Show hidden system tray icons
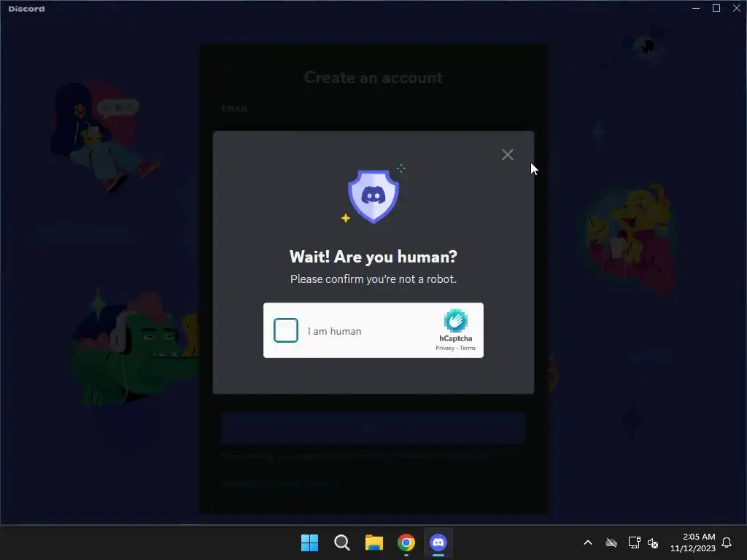 click(588, 542)
